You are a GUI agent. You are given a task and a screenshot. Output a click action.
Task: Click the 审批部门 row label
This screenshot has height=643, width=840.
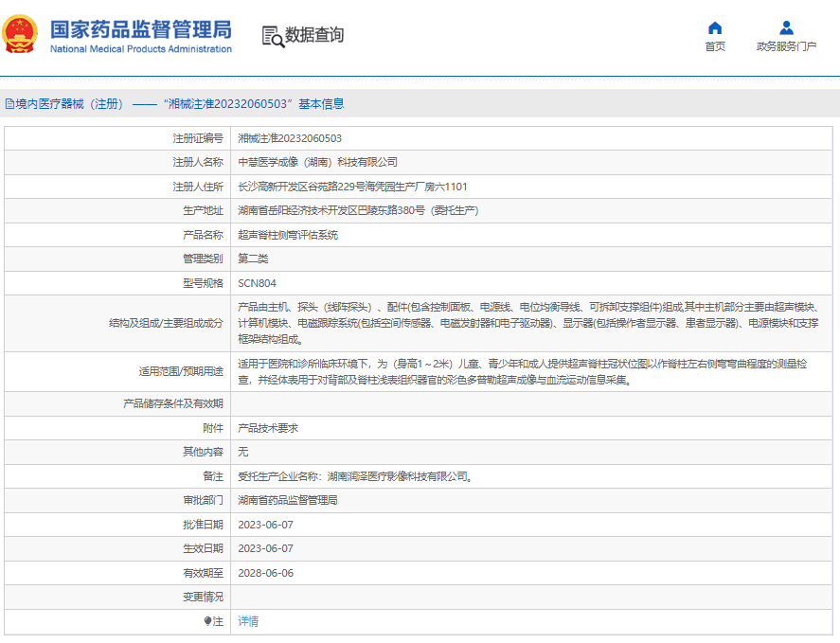203,500
